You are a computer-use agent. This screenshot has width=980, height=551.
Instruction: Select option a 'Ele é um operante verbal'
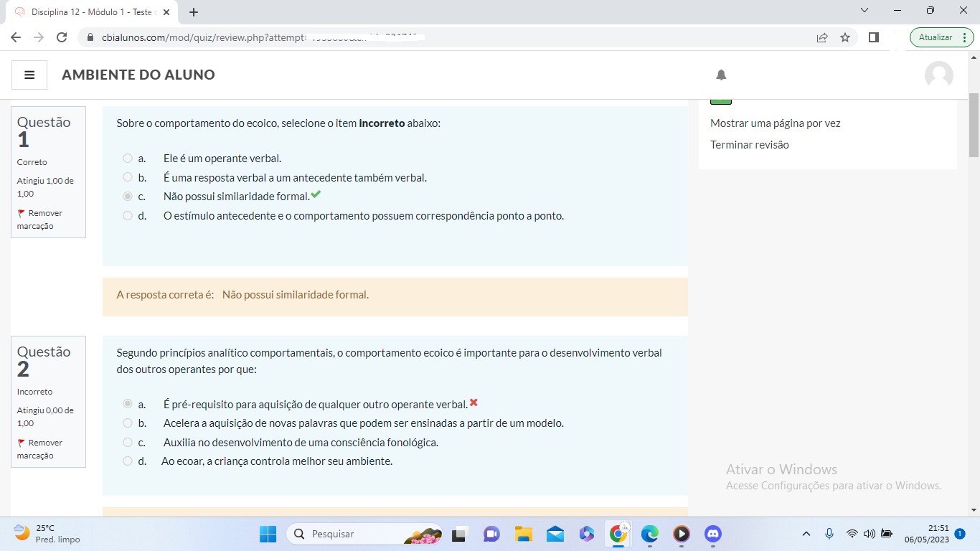coord(128,159)
